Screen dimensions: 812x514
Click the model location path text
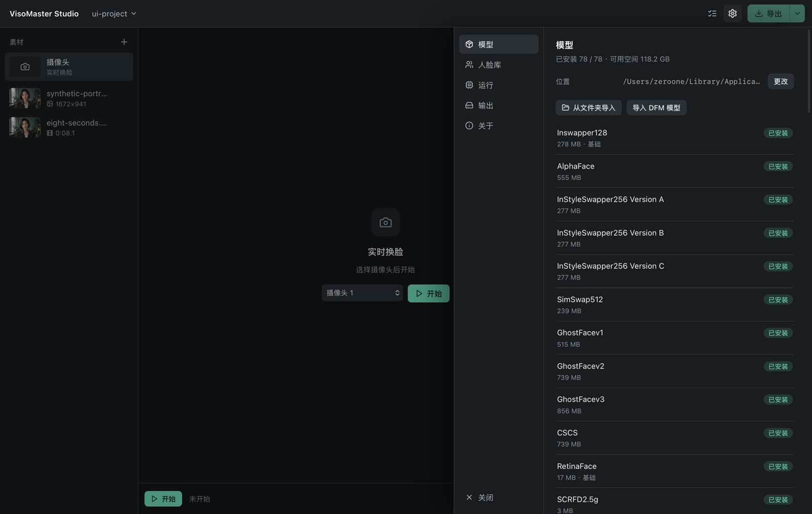691,81
